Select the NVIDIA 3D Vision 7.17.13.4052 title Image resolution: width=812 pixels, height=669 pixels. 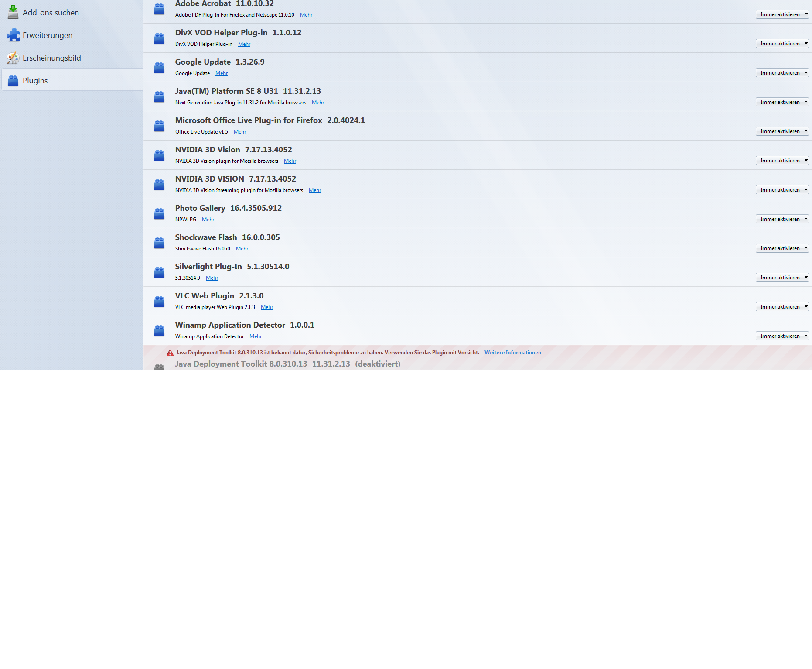click(234, 150)
